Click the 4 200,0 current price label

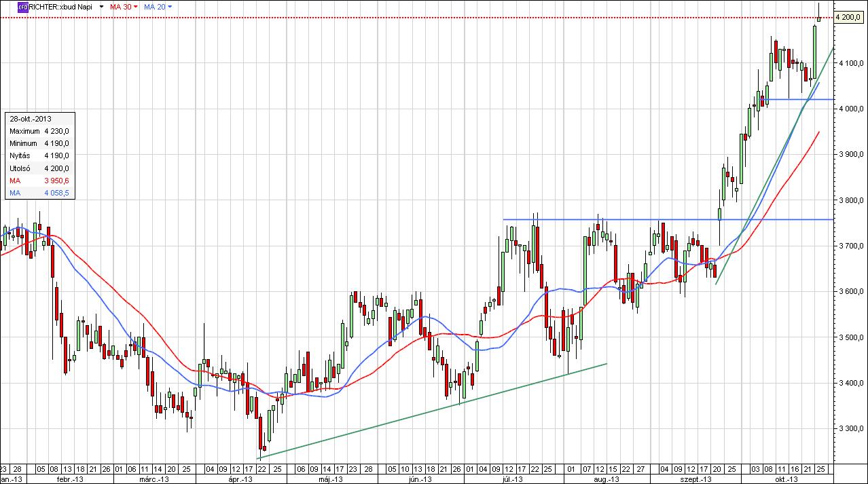[x=849, y=17]
